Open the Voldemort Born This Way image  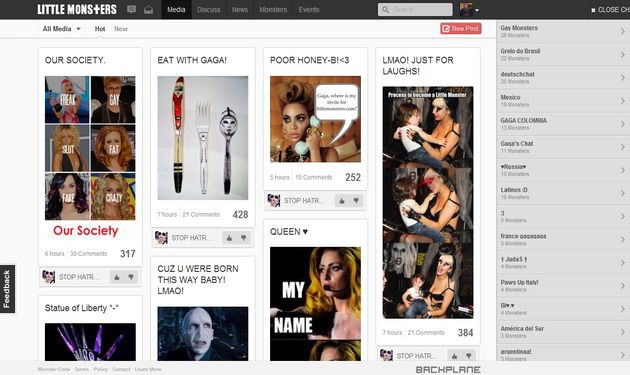click(202, 334)
